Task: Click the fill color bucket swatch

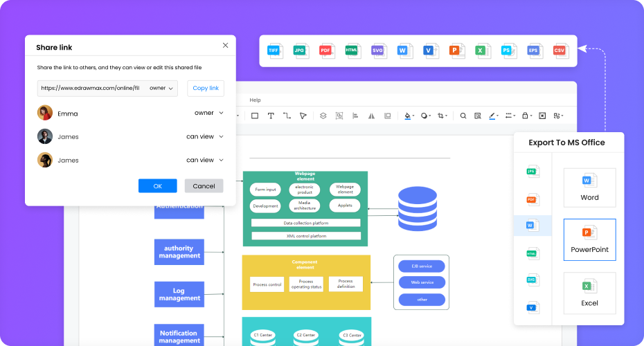Action: (408, 116)
